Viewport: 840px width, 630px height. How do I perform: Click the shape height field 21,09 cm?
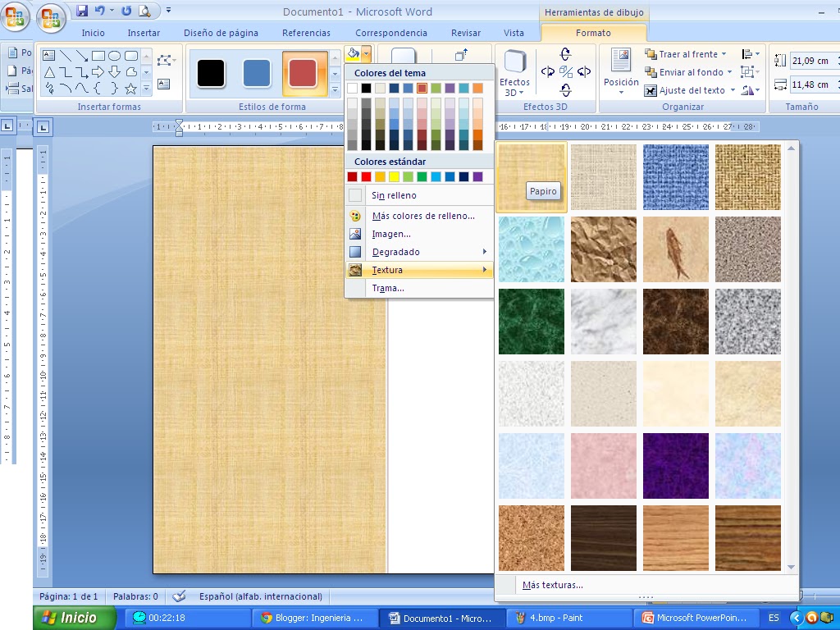815,61
